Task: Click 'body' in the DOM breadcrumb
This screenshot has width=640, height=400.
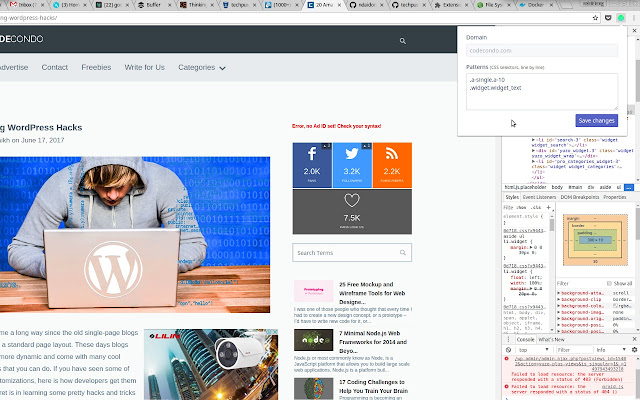Action: click(557, 187)
